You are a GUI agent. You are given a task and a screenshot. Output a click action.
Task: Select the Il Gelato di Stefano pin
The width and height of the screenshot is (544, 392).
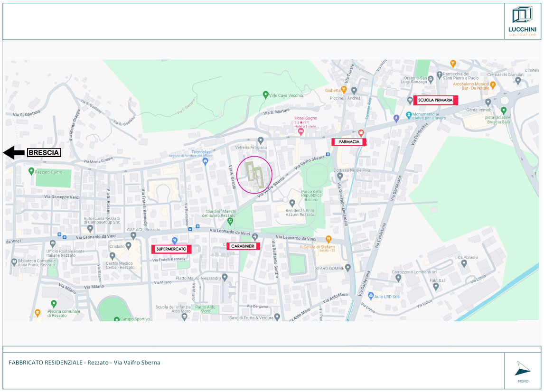point(328,239)
